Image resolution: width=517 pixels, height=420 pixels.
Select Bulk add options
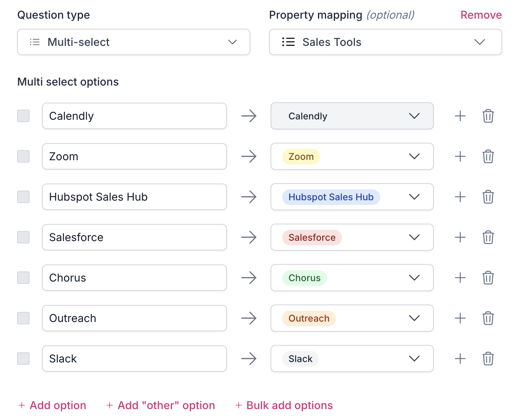click(284, 405)
